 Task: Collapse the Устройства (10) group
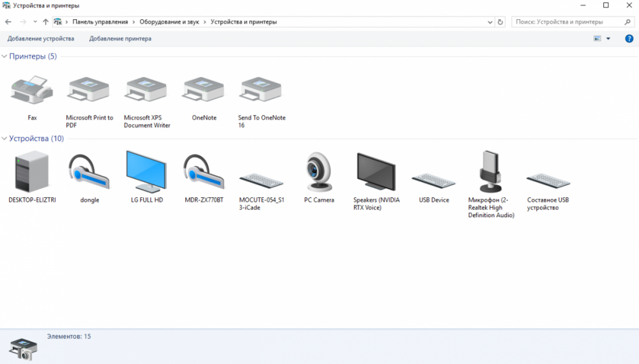[4, 139]
